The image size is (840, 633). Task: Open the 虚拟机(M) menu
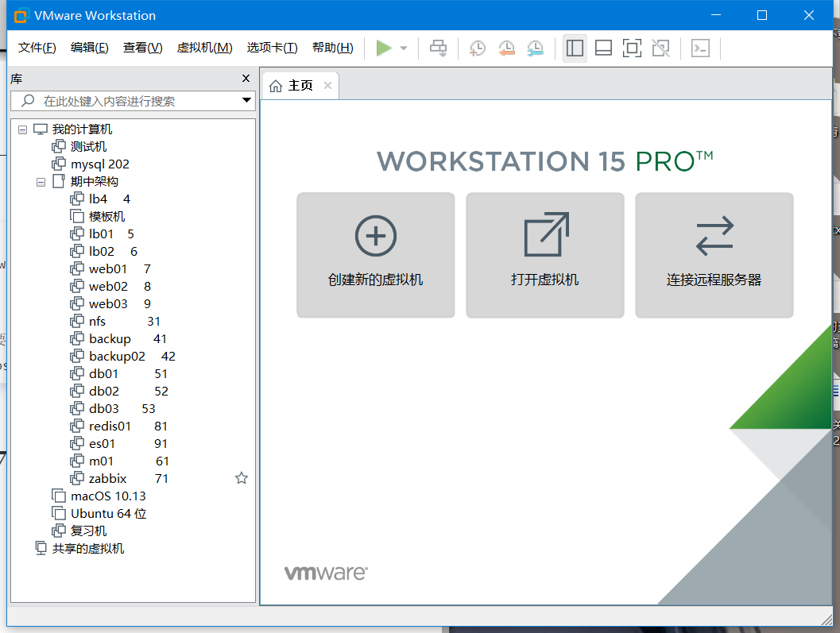[205, 48]
